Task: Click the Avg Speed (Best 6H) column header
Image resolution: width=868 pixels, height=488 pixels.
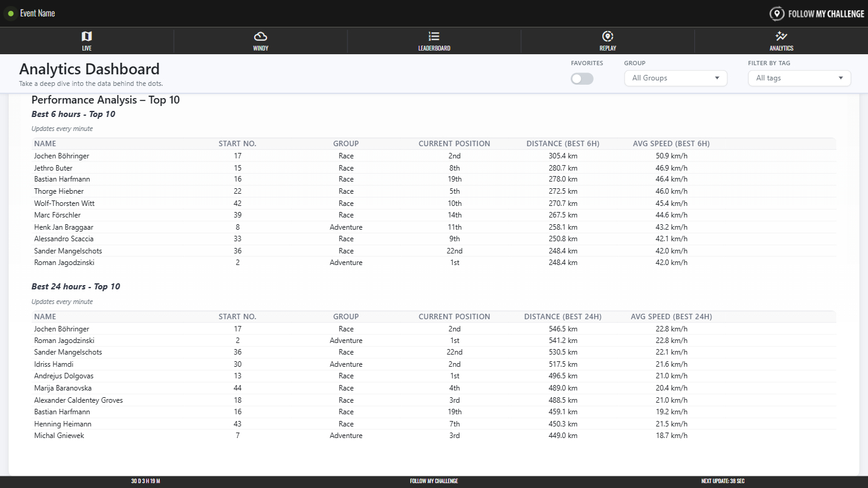Action: pyautogui.click(x=671, y=144)
